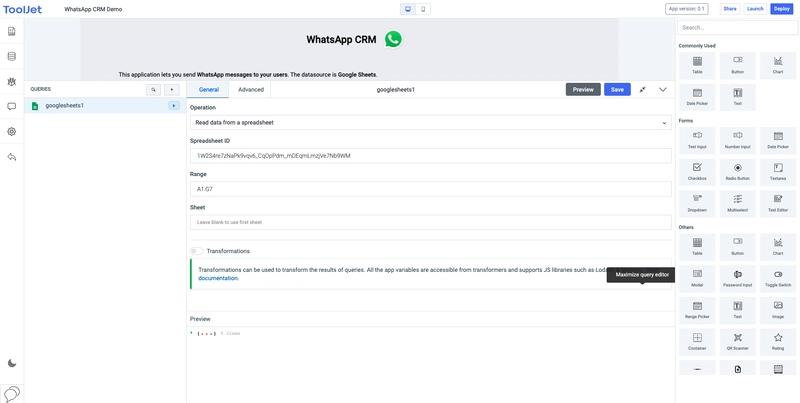
Task: Select Button widget under Commonly Used
Action: coord(737,65)
